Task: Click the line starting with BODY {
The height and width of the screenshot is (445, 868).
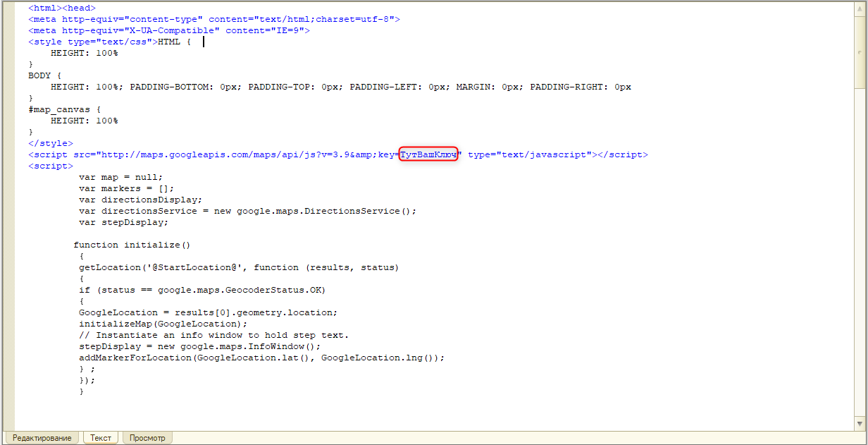Action: coord(45,75)
